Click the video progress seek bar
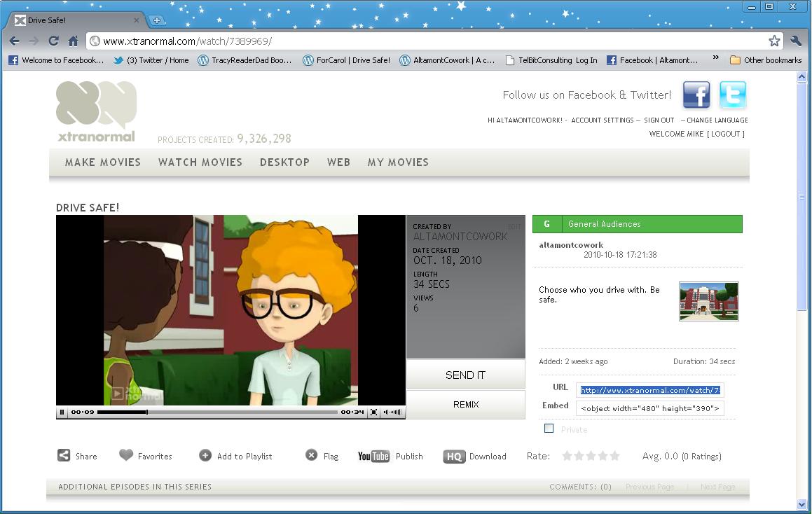Viewport: 812px width, 514px height. pyautogui.click(x=217, y=412)
